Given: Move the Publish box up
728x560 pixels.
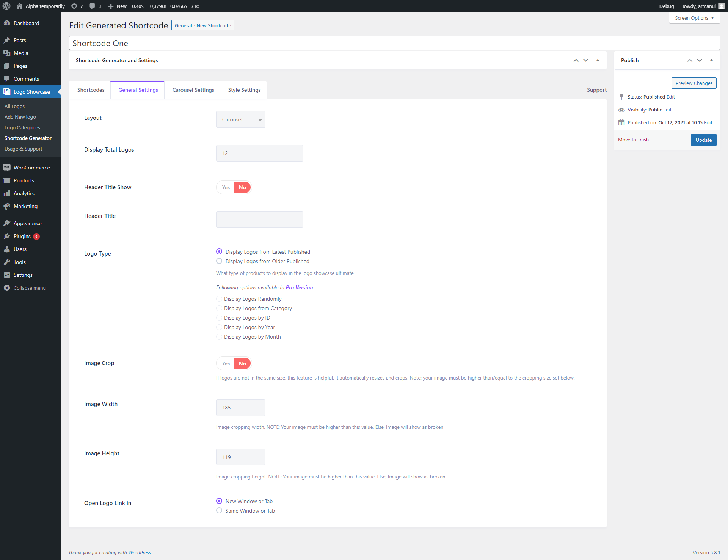Looking at the screenshot, I should [690, 60].
